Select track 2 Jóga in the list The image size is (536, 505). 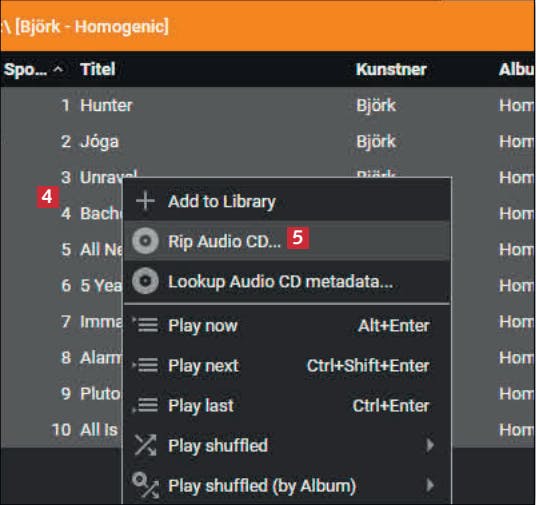267,142
